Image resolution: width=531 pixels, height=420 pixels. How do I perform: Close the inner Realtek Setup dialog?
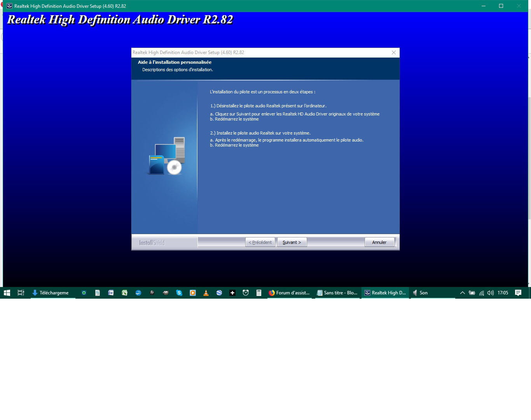coord(394,52)
